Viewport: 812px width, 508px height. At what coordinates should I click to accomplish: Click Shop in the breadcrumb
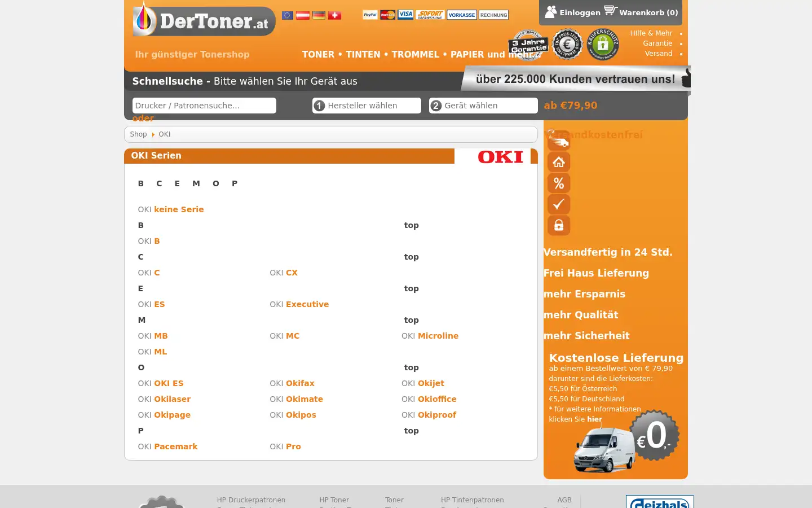138,134
